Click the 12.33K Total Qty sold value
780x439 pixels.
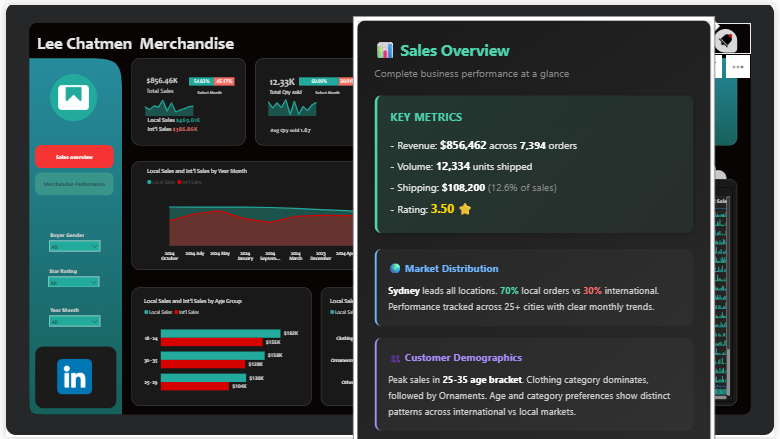pos(282,82)
